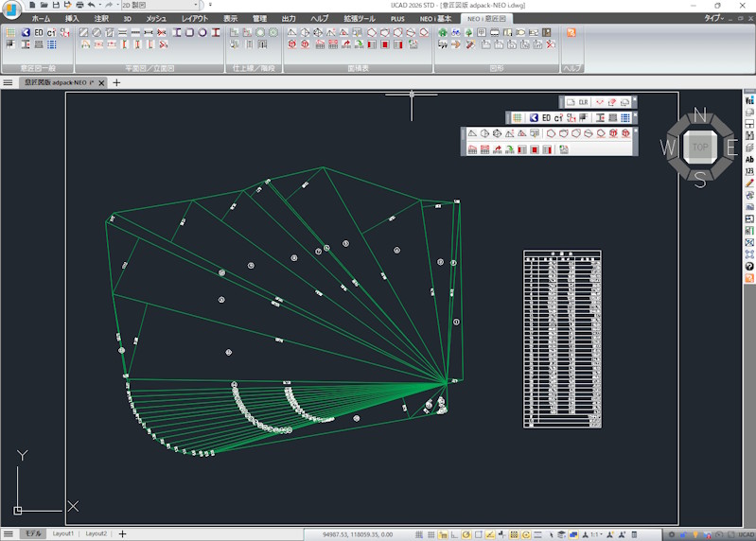756x541 pixels.
Task: Click the green tree icon in ribbon
Action: pyautogui.click(x=468, y=32)
